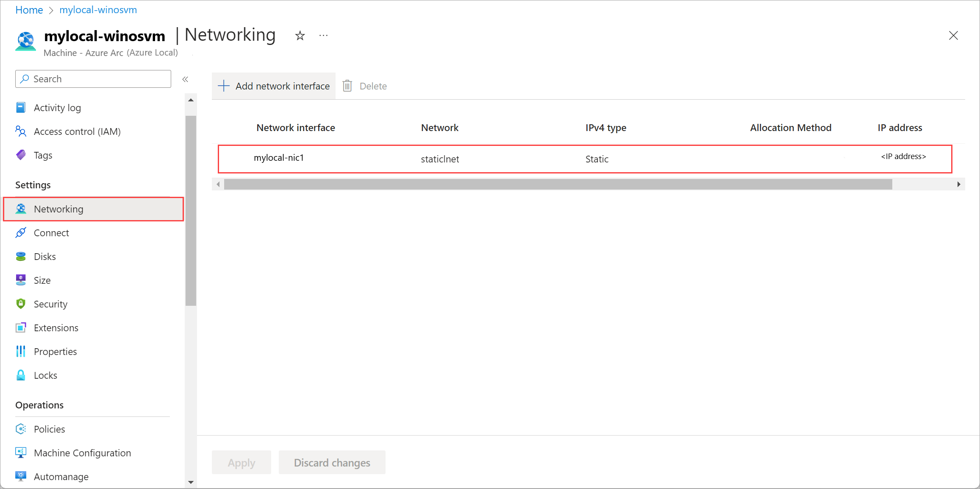Go to Tags in the sidebar
Viewport: 980px width, 489px height.
click(43, 155)
